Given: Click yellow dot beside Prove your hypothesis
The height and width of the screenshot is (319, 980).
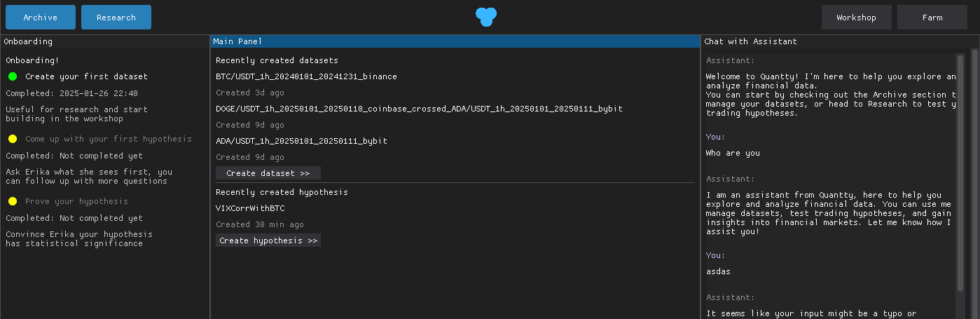Looking at the screenshot, I should point(13,201).
